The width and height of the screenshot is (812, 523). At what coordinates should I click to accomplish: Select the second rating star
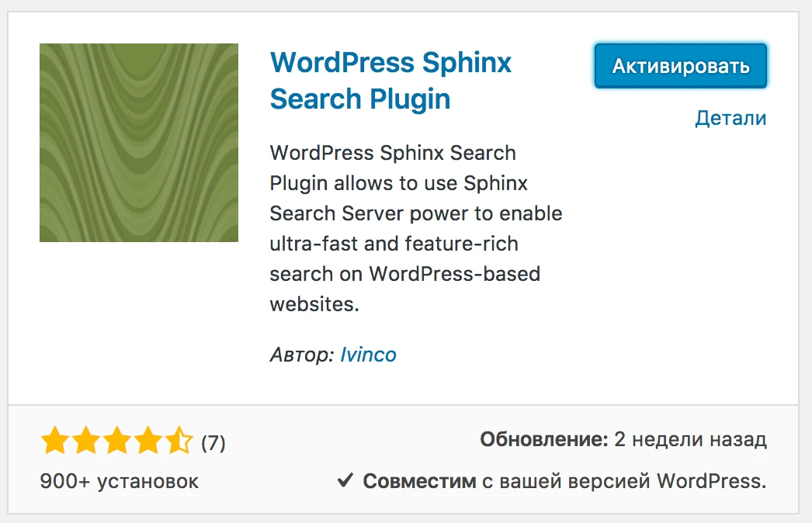pyautogui.click(x=87, y=440)
